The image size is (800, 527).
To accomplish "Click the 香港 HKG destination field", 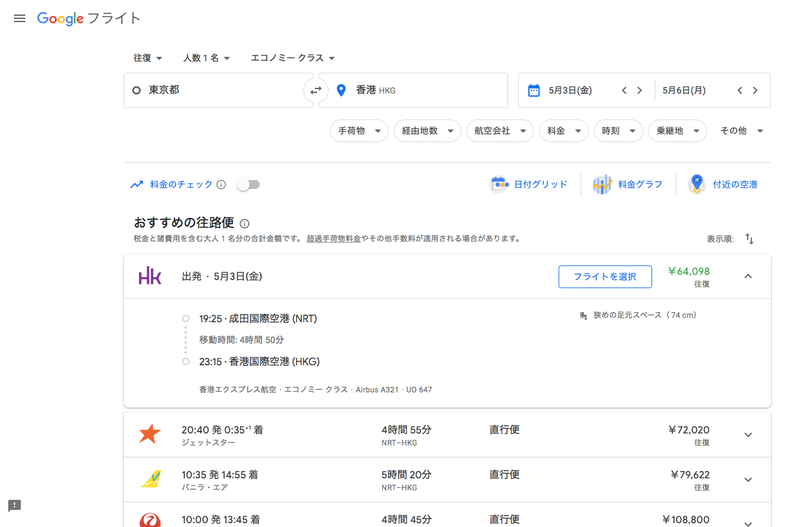I will (413, 90).
